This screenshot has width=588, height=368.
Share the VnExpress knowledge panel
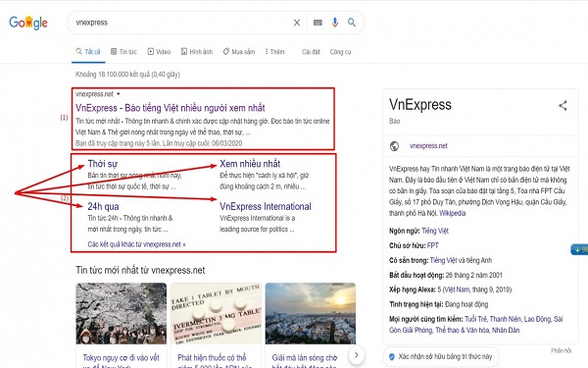(x=563, y=106)
